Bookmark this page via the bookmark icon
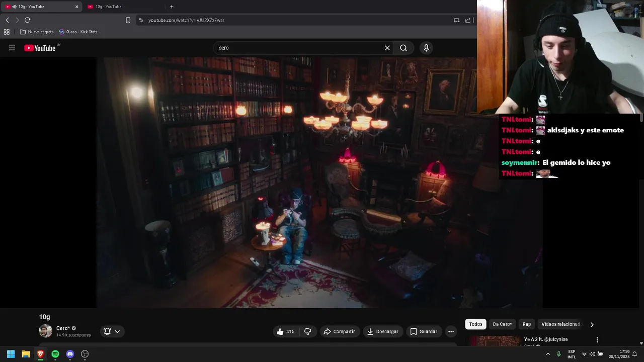 [x=128, y=20]
